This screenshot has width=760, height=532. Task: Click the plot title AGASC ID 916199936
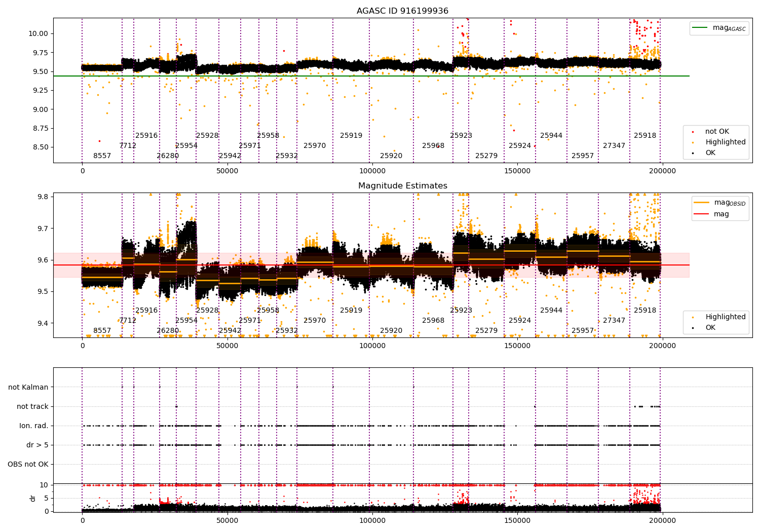(x=402, y=11)
